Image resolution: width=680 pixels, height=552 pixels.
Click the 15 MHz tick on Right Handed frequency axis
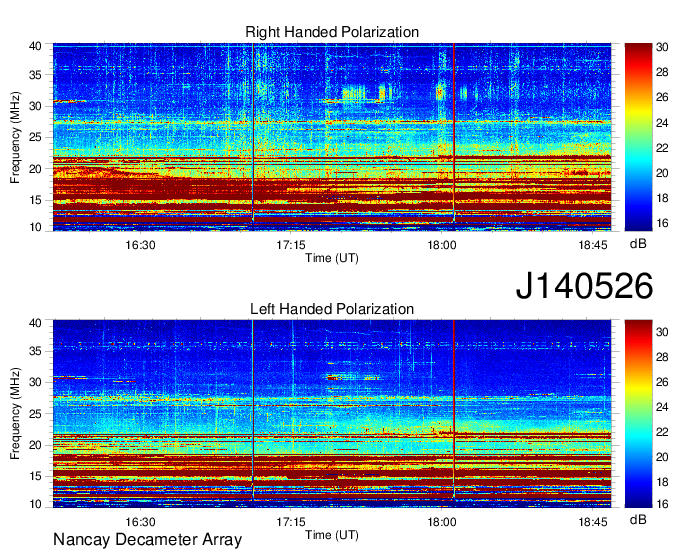(35, 200)
